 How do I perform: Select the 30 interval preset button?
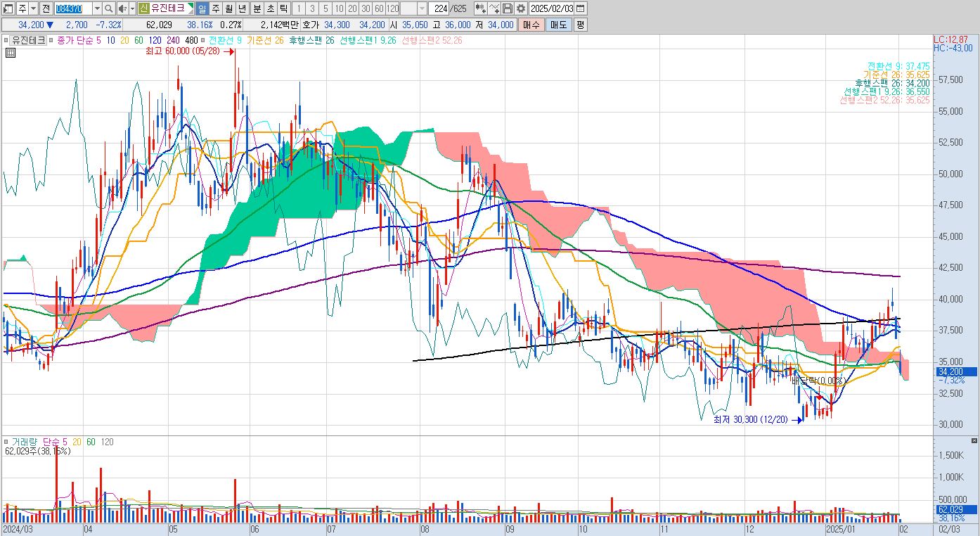[366, 8]
